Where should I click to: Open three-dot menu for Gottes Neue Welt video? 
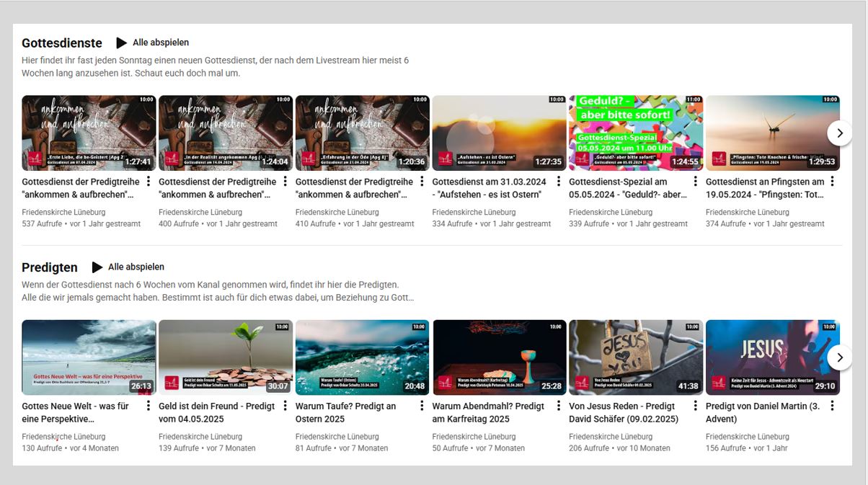pos(149,406)
